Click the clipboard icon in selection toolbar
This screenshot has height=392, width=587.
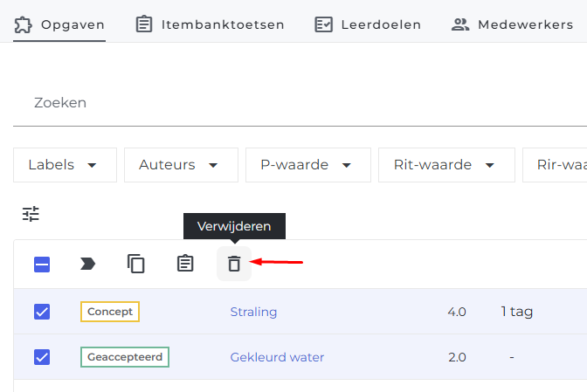tap(185, 264)
